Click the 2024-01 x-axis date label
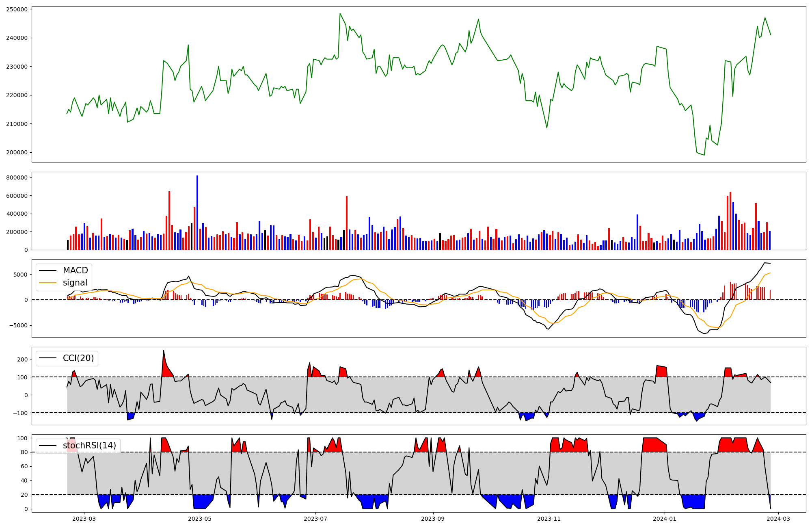 pyautogui.click(x=665, y=518)
